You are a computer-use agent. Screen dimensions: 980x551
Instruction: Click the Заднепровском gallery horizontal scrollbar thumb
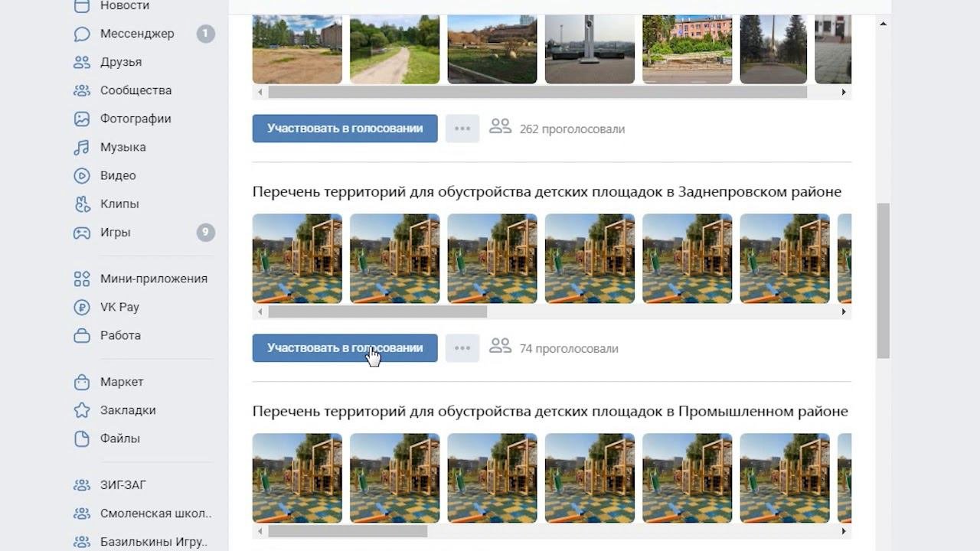click(x=377, y=311)
